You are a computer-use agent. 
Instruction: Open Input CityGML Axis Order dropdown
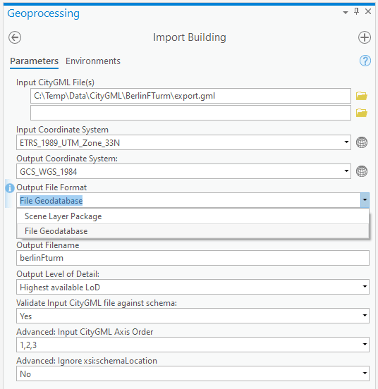pos(365,344)
